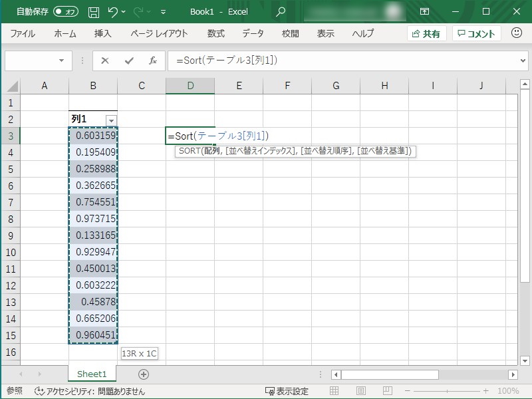Viewport: 532px width, 399px height.
Task: Click the horizontal scrollbar left arrow
Action: [336, 374]
